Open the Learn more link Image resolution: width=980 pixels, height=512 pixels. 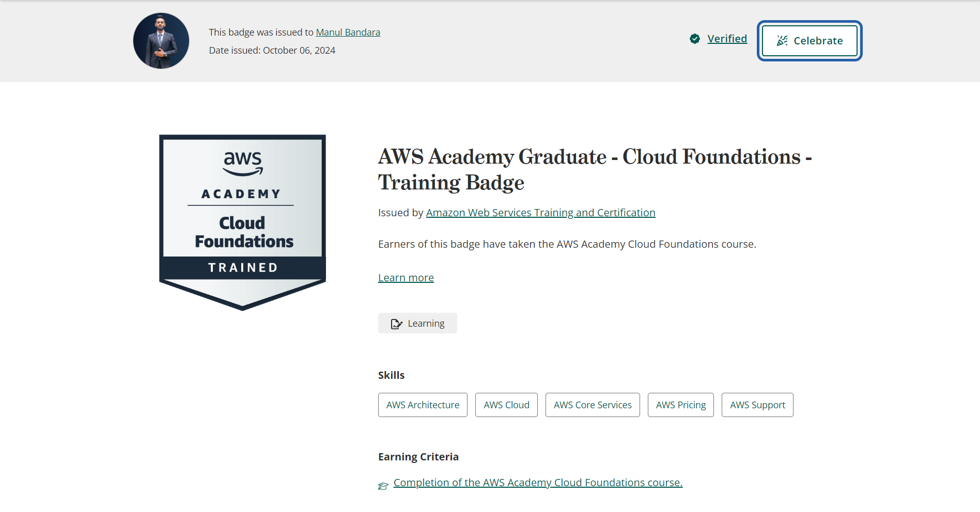point(406,277)
